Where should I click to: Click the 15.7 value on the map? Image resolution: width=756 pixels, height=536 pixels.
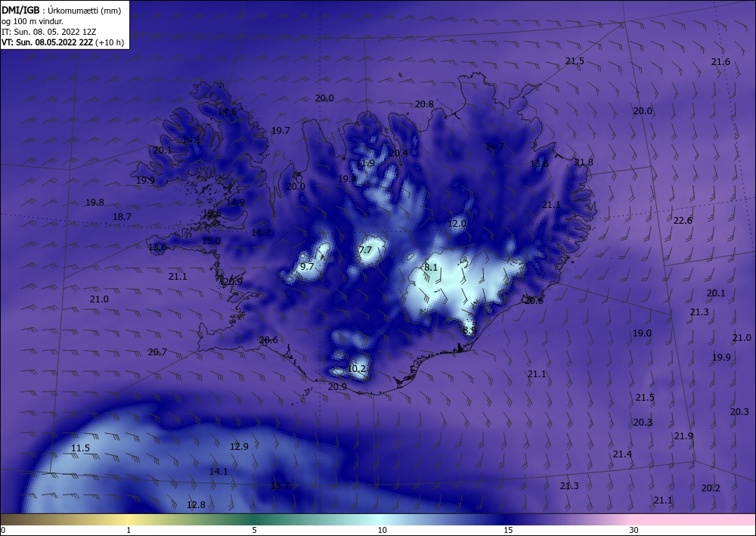click(x=280, y=485)
